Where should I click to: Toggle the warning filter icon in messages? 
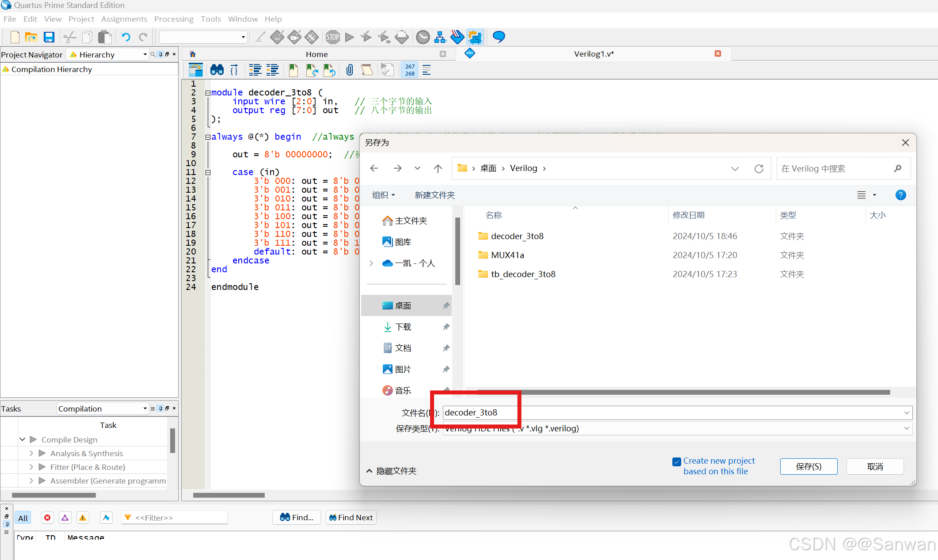tap(83, 518)
